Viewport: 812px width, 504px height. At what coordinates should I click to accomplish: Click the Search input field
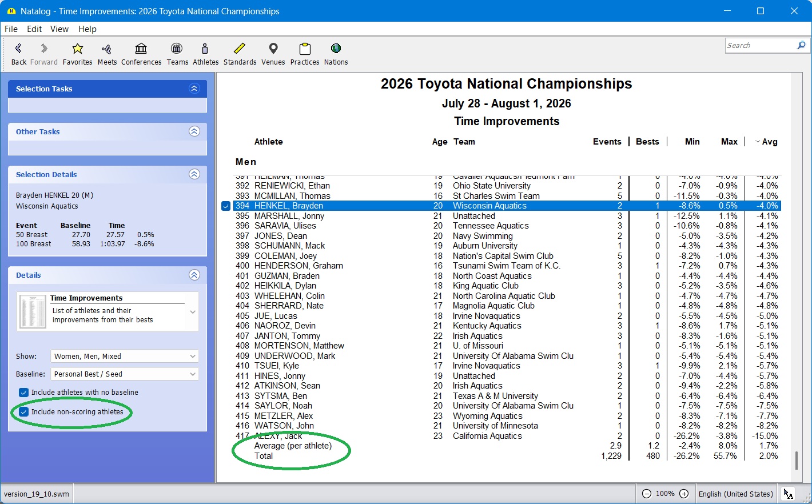pyautogui.click(x=761, y=45)
